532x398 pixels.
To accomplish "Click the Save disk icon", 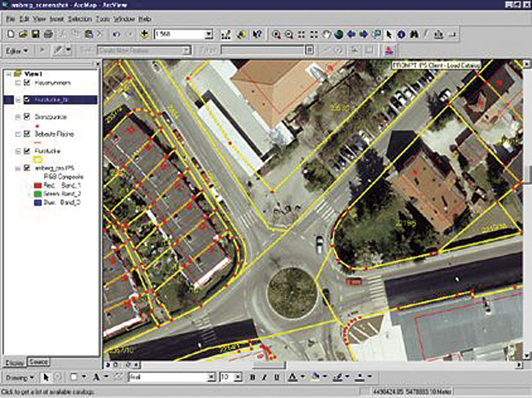I will tap(35, 35).
